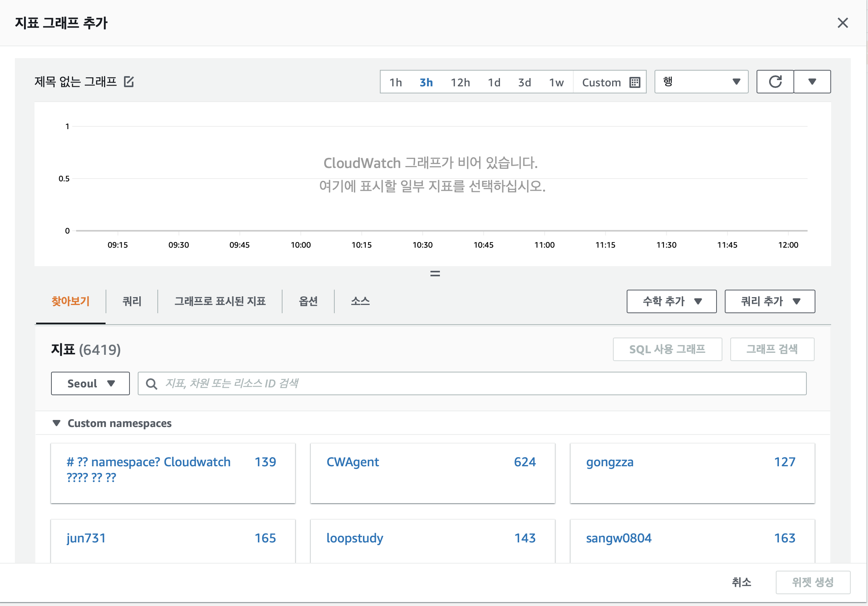The image size is (868, 606).
Task: Select the 1w time range
Action: coord(556,82)
